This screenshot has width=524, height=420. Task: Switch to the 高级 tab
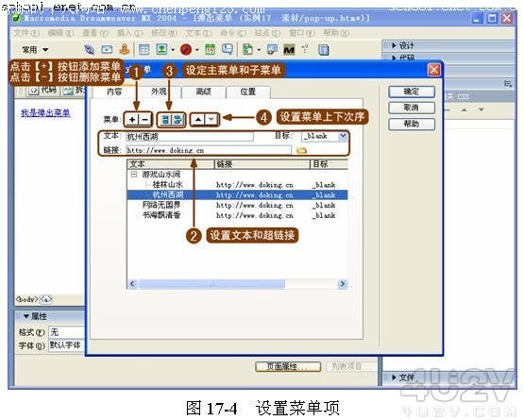pyautogui.click(x=203, y=92)
